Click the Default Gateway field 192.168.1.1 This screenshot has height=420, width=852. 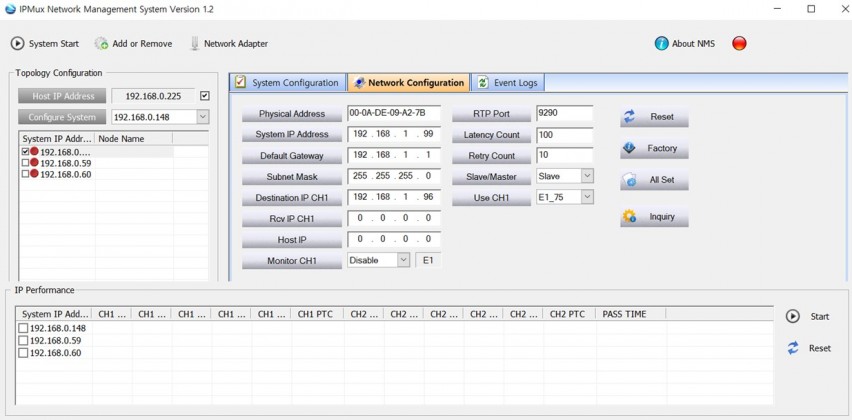[x=394, y=155]
